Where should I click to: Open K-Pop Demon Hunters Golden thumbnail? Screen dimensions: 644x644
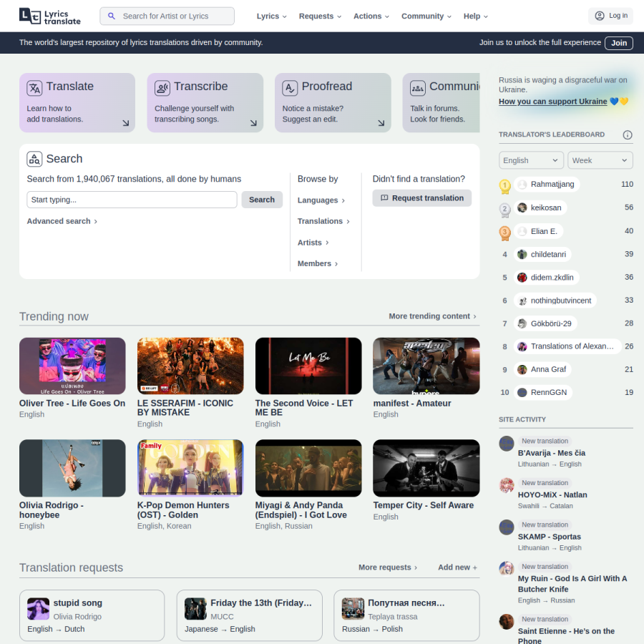(190, 468)
